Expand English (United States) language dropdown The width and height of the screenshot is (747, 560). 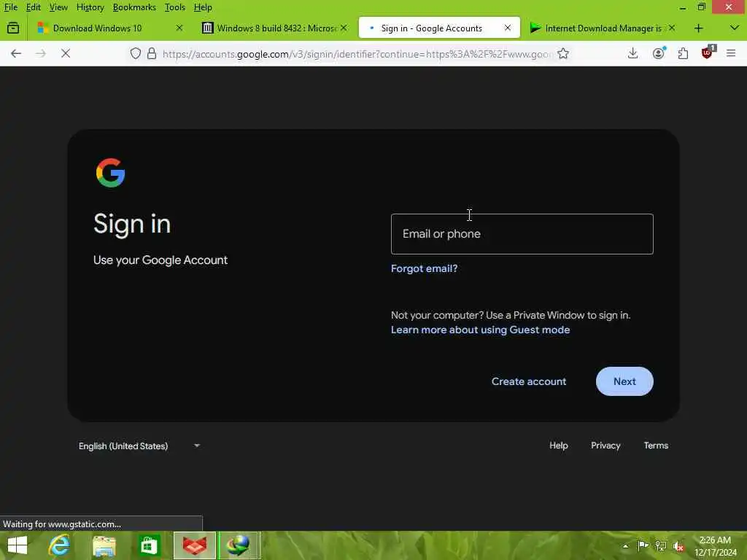tap(139, 446)
